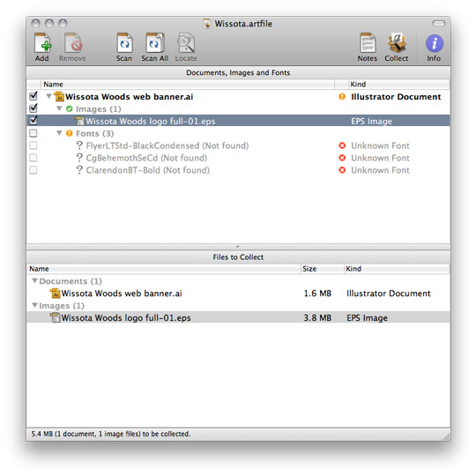Click the Add document toolbar icon
The image size is (476, 476).
(x=42, y=43)
